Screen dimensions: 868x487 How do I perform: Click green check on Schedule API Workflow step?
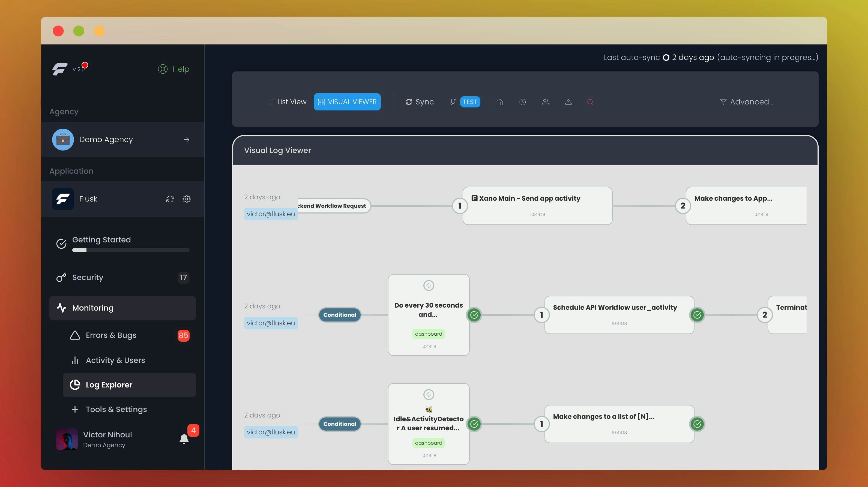tap(697, 315)
